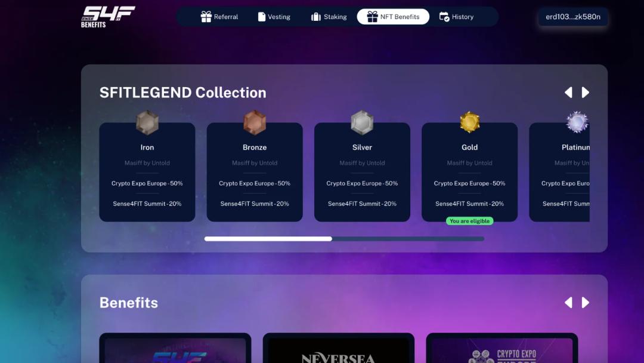
Task: Click the collection horizontal scrollbar handle
Action: 268,239
